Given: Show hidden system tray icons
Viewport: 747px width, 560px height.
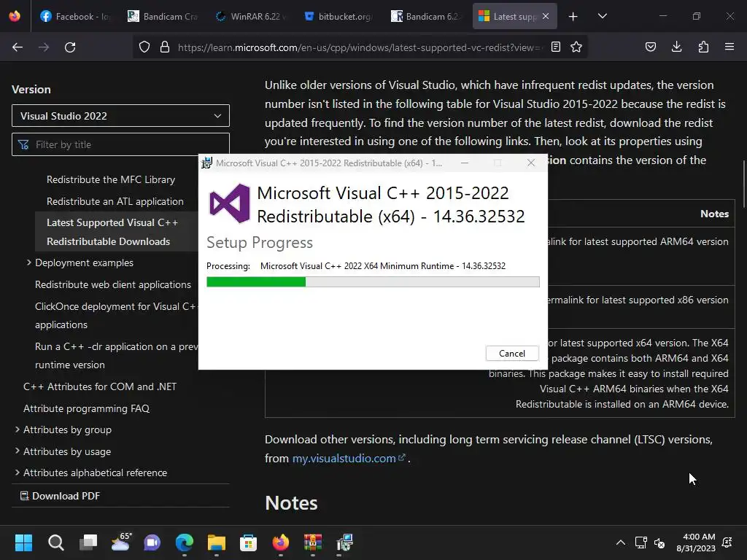Looking at the screenshot, I should click(620, 542).
